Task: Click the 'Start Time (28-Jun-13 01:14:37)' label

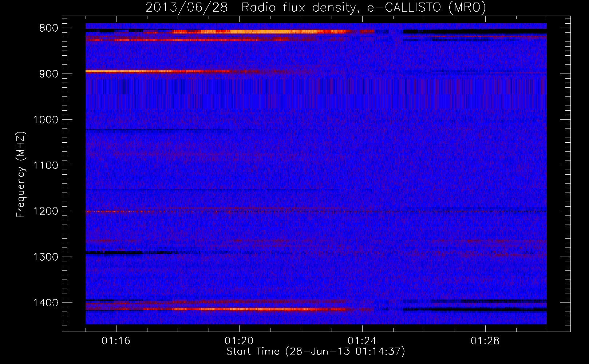Action: (x=316, y=352)
